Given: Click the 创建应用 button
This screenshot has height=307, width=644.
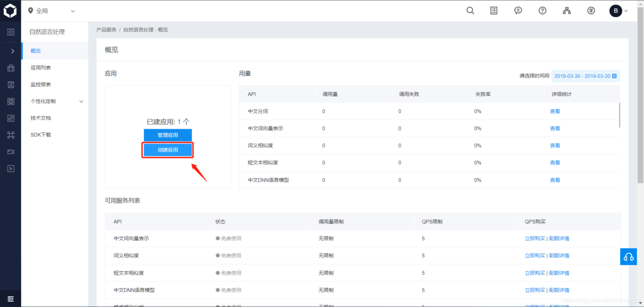Looking at the screenshot, I should [168, 150].
